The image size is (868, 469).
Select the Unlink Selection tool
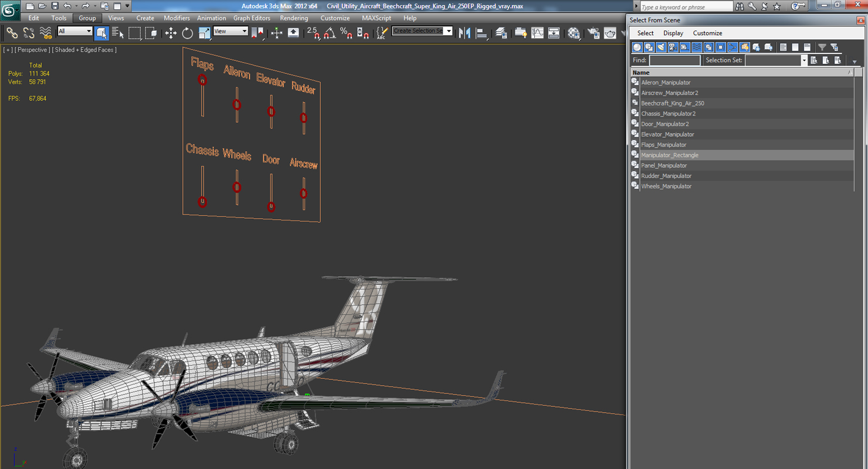(x=28, y=33)
